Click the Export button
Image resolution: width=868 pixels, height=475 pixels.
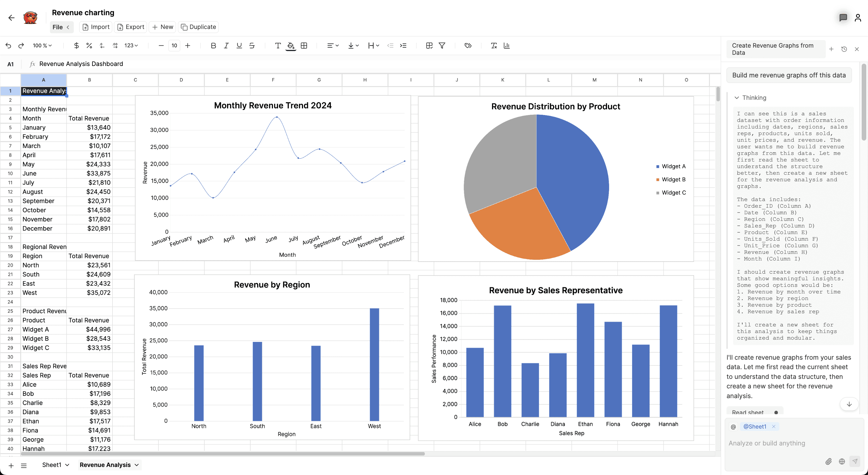[130, 27]
